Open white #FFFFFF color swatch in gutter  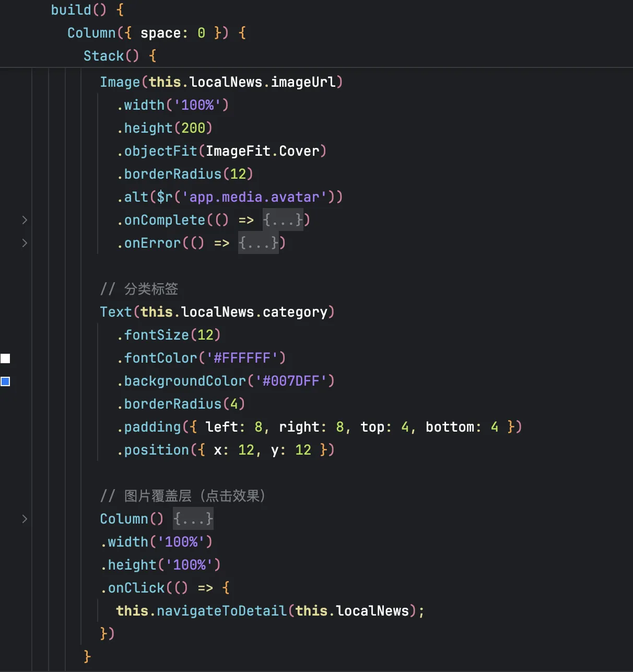[x=5, y=358]
